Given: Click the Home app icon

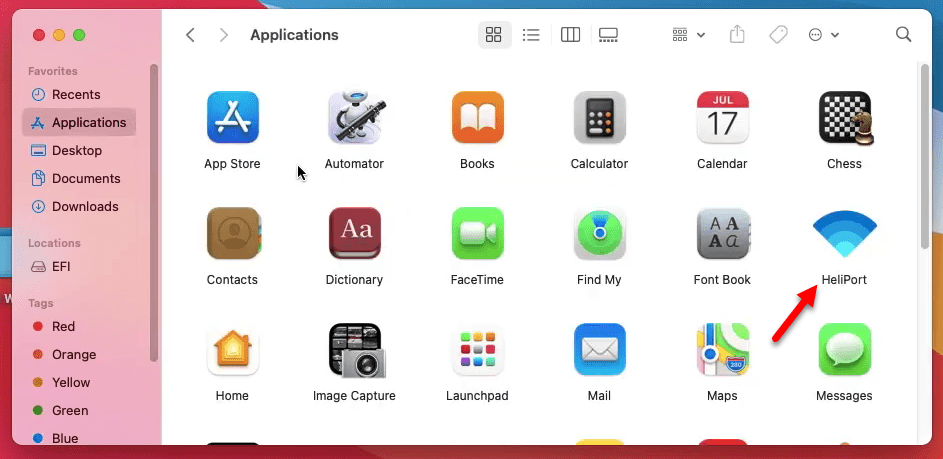Looking at the screenshot, I should 232,350.
